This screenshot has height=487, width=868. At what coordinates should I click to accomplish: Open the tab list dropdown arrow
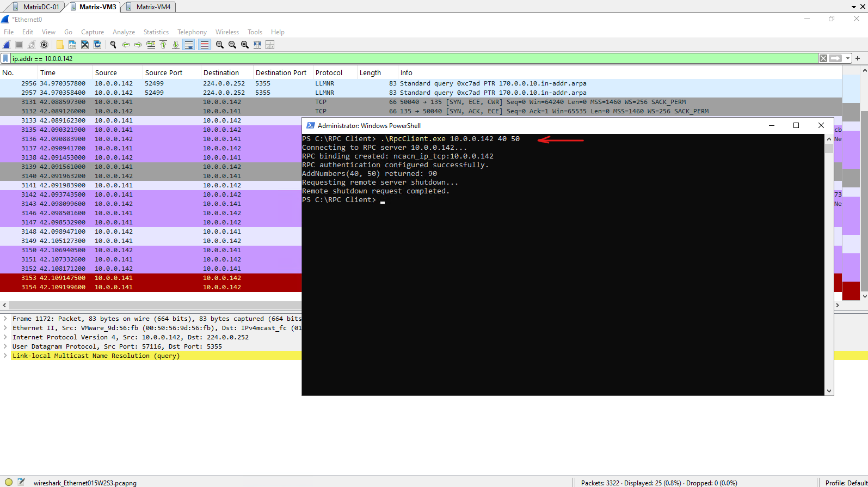(854, 7)
